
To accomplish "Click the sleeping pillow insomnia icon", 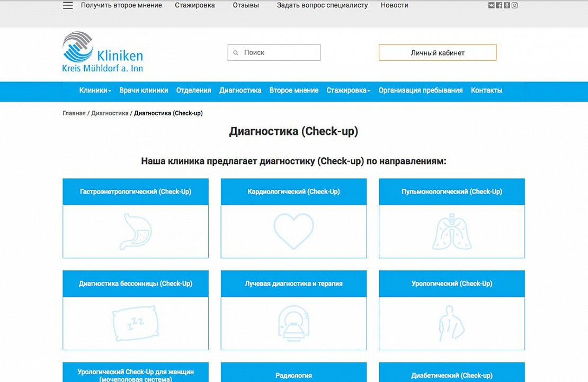I will point(136,323).
